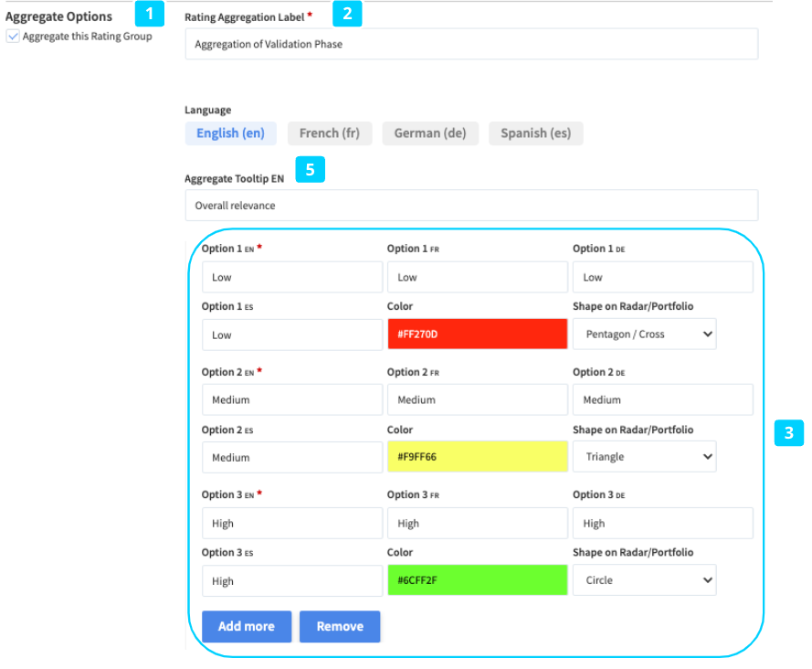Click the Rating Aggregation Label input field
The height and width of the screenshot is (669, 812).
pyautogui.click(x=470, y=44)
